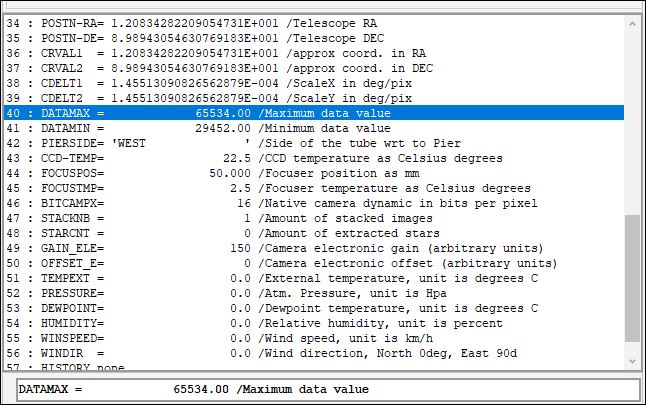This screenshot has height=405, width=646.
Task: Select the PIERSIDE 'WEST' row
Action: click(x=200, y=144)
